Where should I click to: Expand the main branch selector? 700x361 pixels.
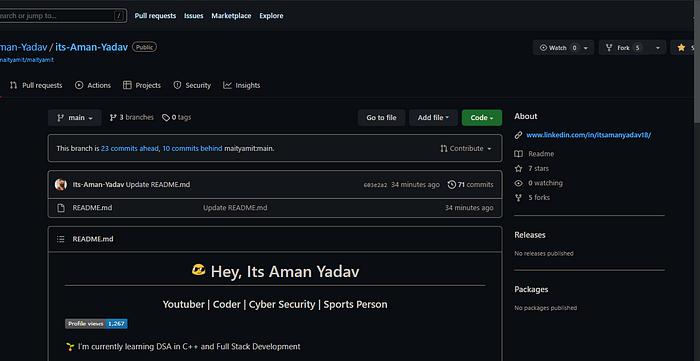(75, 118)
